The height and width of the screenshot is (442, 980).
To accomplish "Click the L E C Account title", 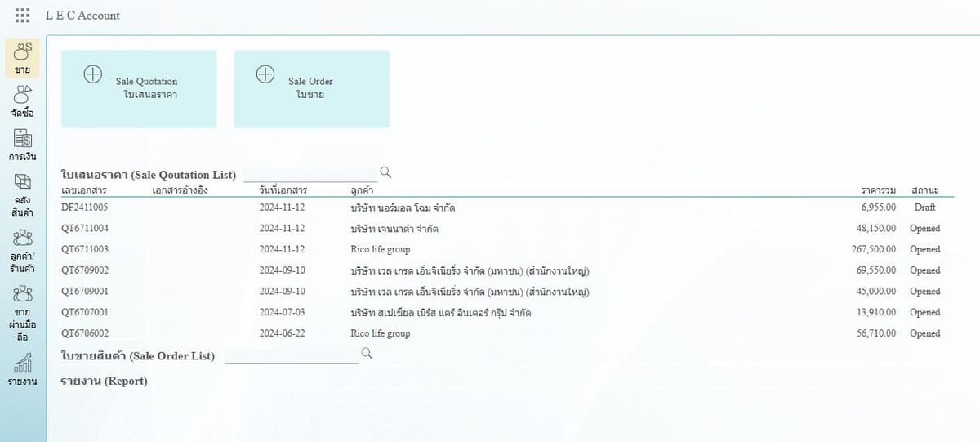I will tap(82, 16).
